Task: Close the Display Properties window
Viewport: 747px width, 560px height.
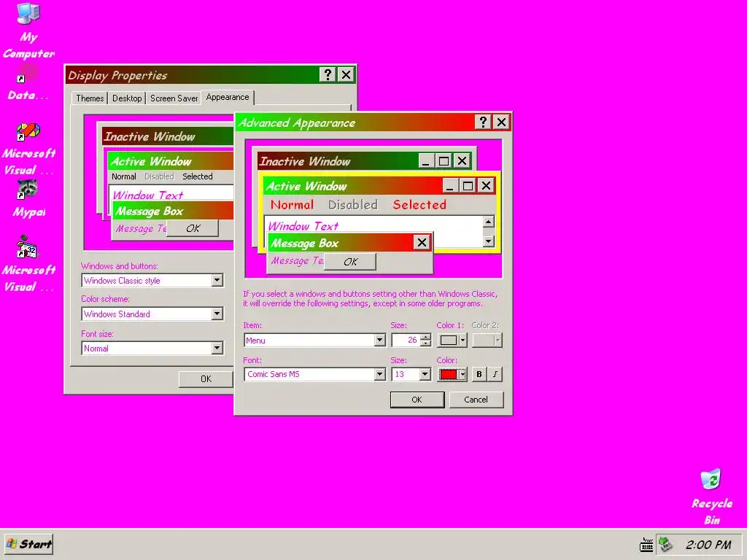Action: [x=347, y=75]
